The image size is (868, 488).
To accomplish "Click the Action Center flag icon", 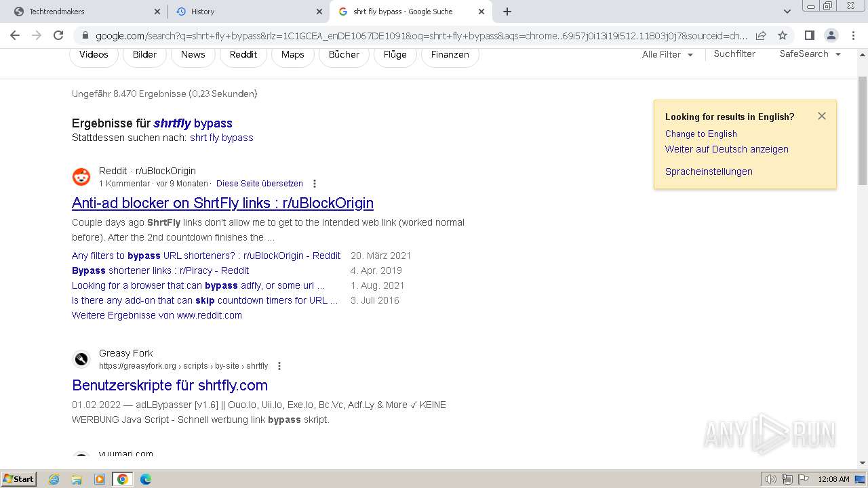I will click(804, 479).
